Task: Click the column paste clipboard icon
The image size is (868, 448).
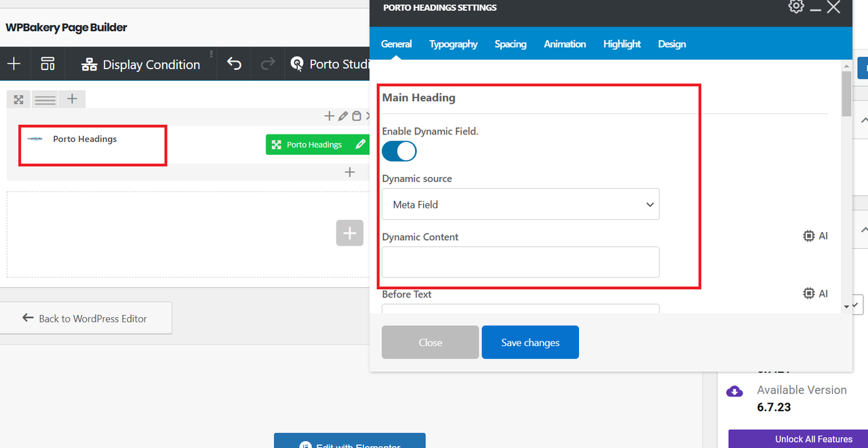Action: [357, 116]
